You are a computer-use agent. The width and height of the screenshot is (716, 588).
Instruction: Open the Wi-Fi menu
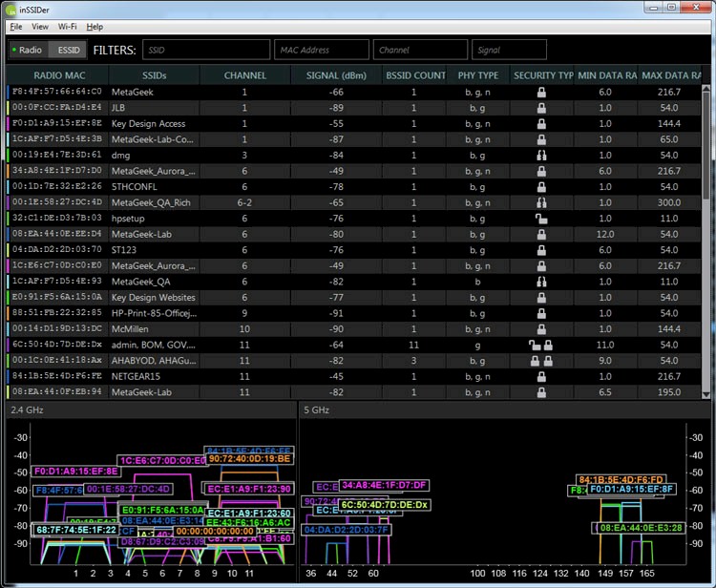67,27
